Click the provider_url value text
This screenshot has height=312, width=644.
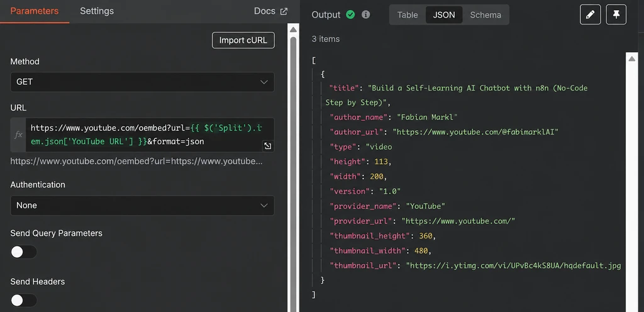[x=458, y=221]
